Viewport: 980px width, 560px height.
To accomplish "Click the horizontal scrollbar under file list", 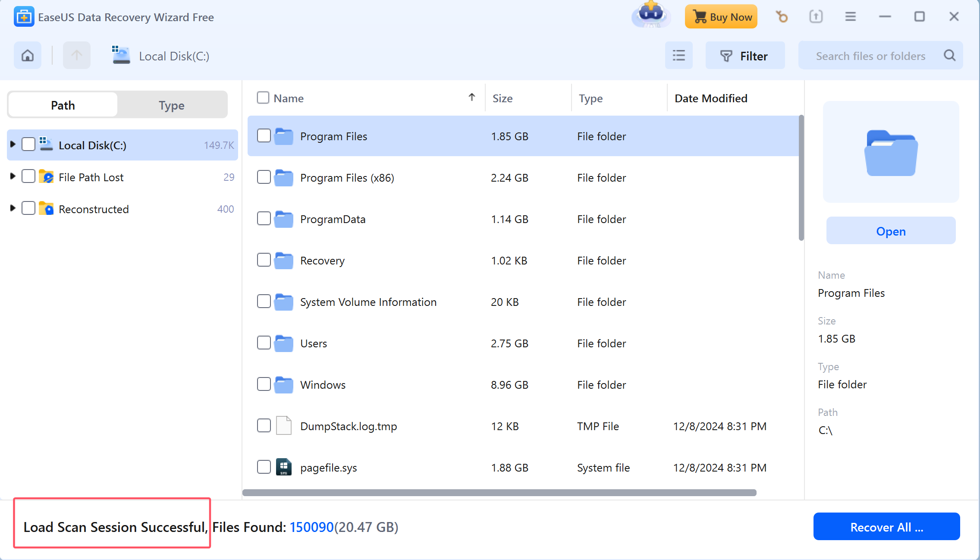I will pos(499,493).
